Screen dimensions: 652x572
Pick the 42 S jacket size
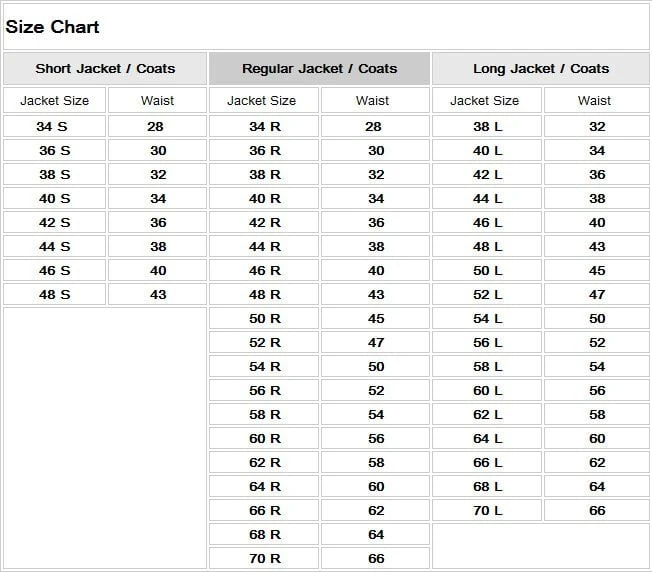tap(54, 223)
